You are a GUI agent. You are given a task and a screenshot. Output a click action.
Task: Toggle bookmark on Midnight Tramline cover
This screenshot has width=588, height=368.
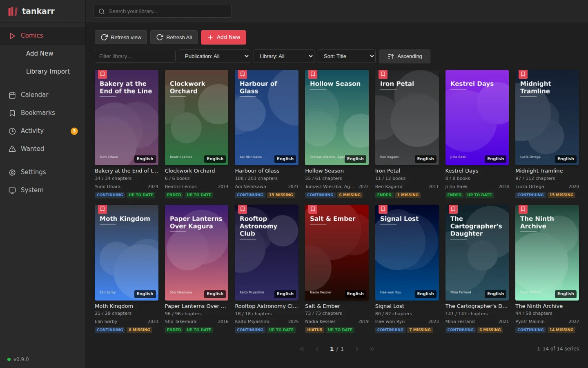(x=523, y=74)
